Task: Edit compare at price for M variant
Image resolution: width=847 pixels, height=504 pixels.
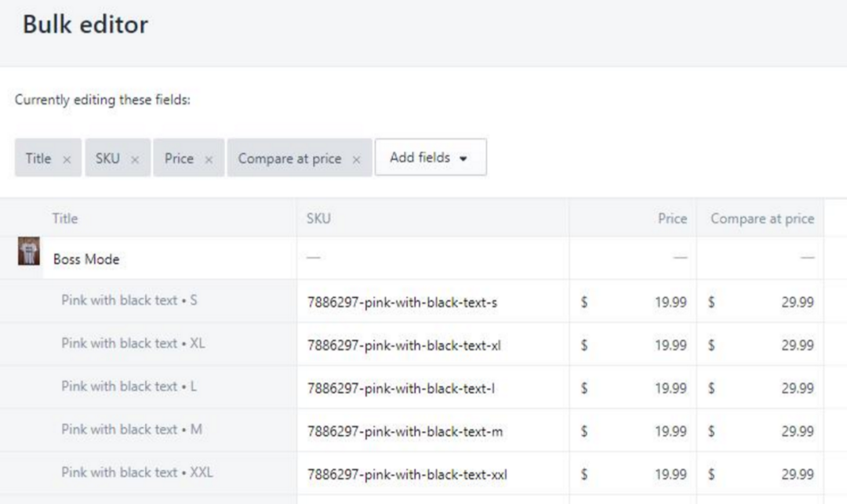Action: pyautogui.click(x=761, y=431)
